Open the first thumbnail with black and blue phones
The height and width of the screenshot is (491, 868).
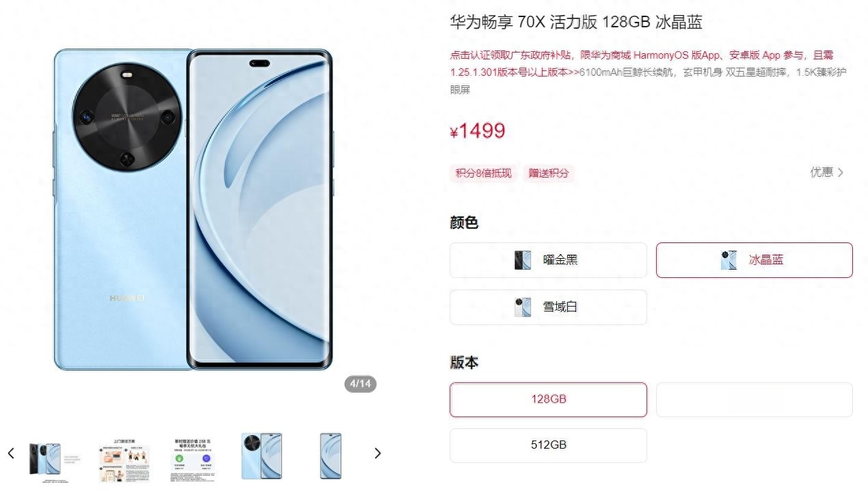coord(45,458)
